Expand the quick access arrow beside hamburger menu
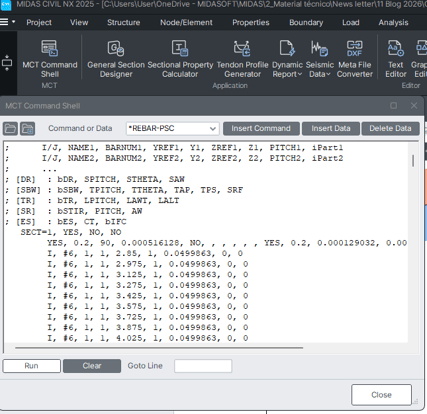 pos(14,22)
